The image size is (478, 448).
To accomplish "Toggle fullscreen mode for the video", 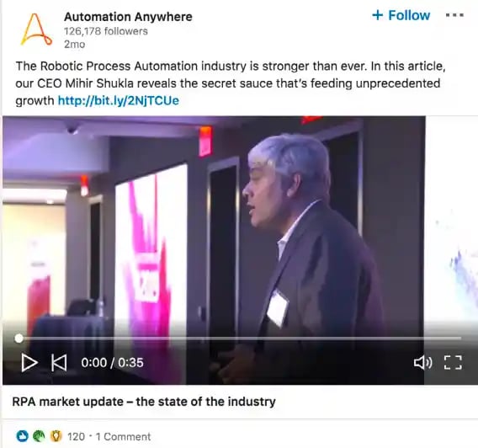I will click(x=453, y=363).
